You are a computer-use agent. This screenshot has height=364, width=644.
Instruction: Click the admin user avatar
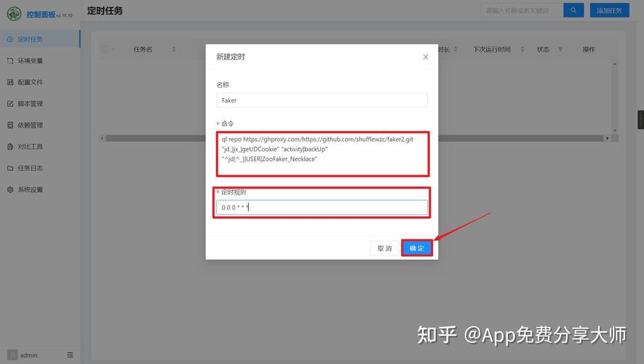click(x=12, y=355)
